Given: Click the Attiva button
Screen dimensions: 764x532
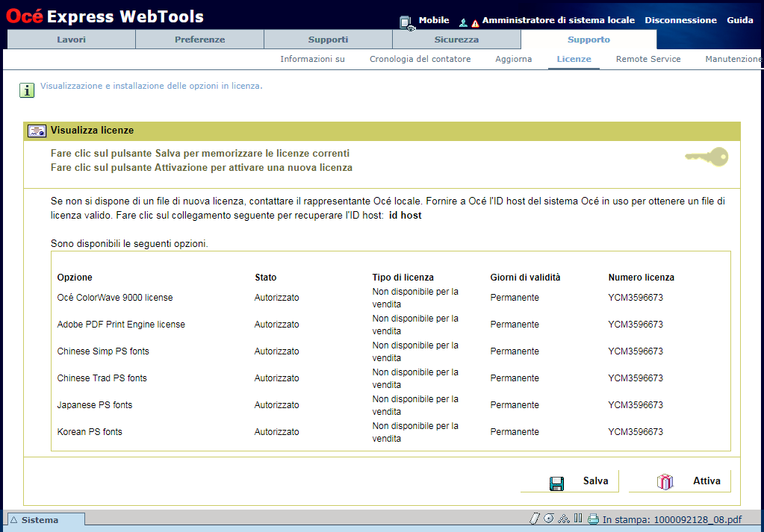Looking at the screenshot, I should (680, 481).
